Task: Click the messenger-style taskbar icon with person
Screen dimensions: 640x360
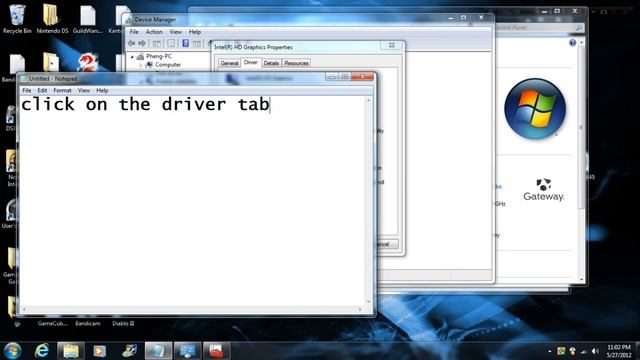Action: pyautogui.click(x=129, y=351)
